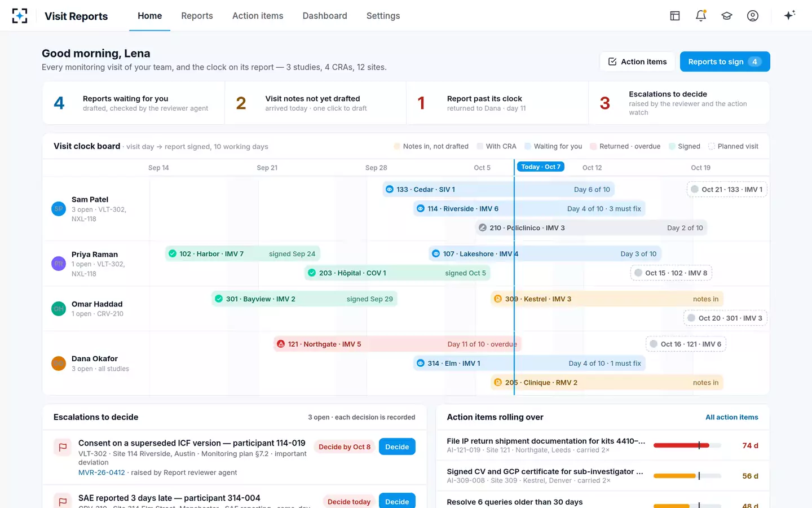Image resolution: width=812 pixels, height=508 pixels.
Task: Open the planned visit Oct 15 · 102 · IMV 8
Action: pos(671,273)
